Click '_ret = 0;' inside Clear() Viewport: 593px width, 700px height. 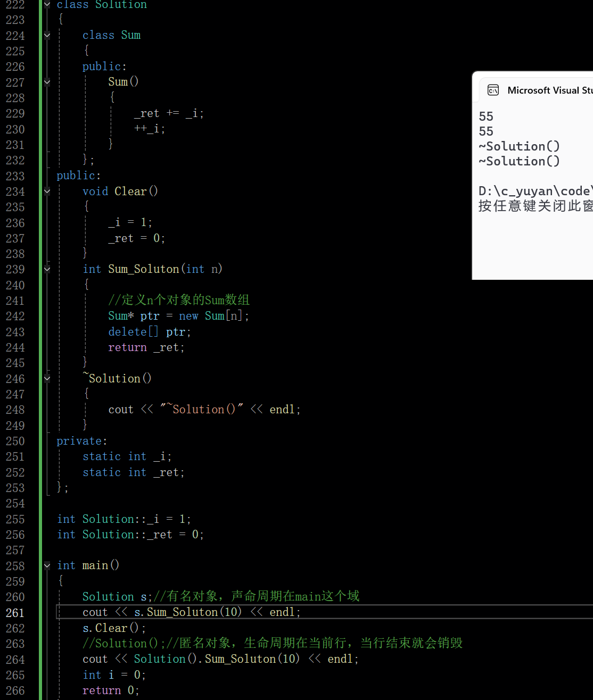[x=137, y=238]
